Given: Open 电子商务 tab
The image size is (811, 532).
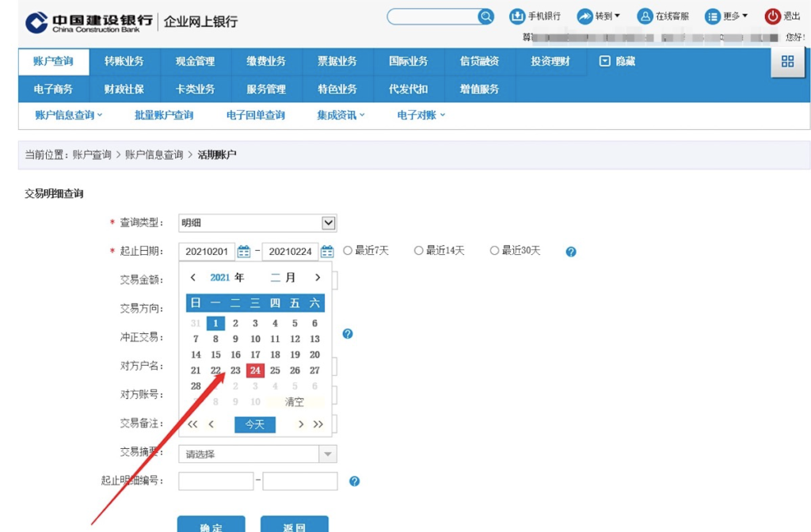Looking at the screenshot, I should click(53, 89).
